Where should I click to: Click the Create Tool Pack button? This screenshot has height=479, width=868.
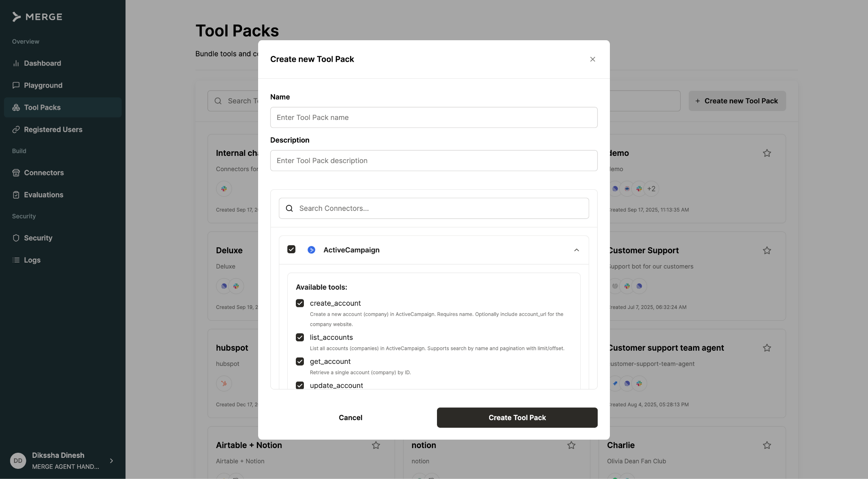517,418
